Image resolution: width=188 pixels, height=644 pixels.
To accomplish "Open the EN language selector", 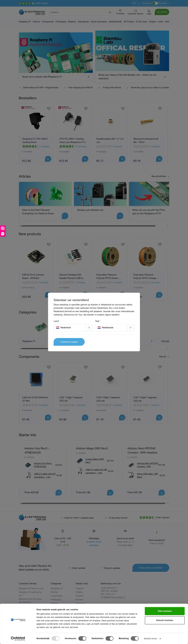I will [135, 3].
